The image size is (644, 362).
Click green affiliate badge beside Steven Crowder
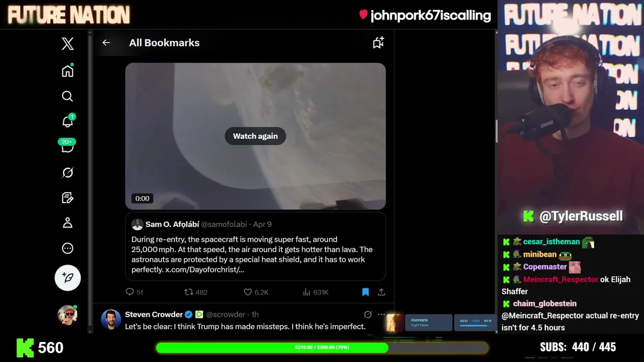tap(199, 314)
